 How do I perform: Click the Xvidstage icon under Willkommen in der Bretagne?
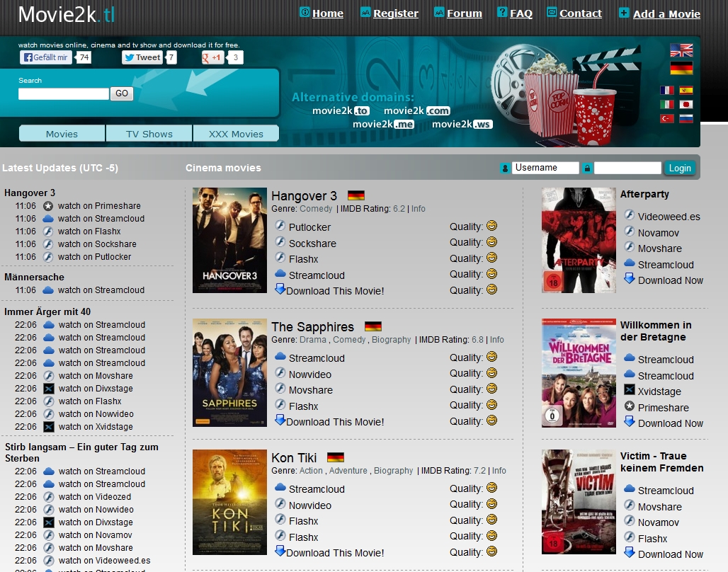[x=629, y=390]
